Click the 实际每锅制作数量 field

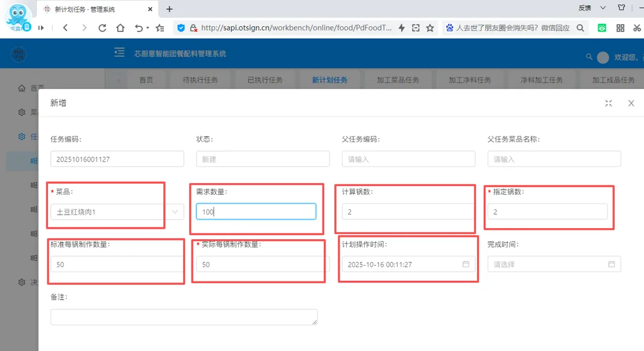click(x=263, y=264)
